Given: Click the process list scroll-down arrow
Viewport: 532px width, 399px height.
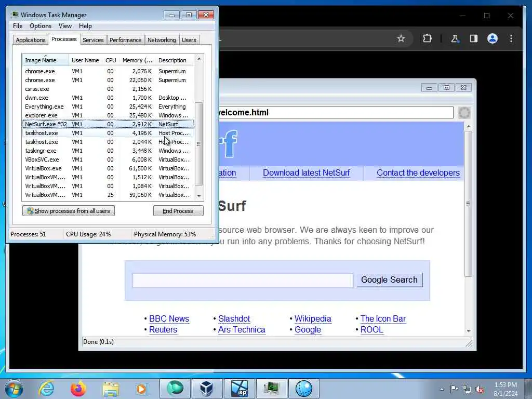Looking at the screenshot, I should pos(199,196).
